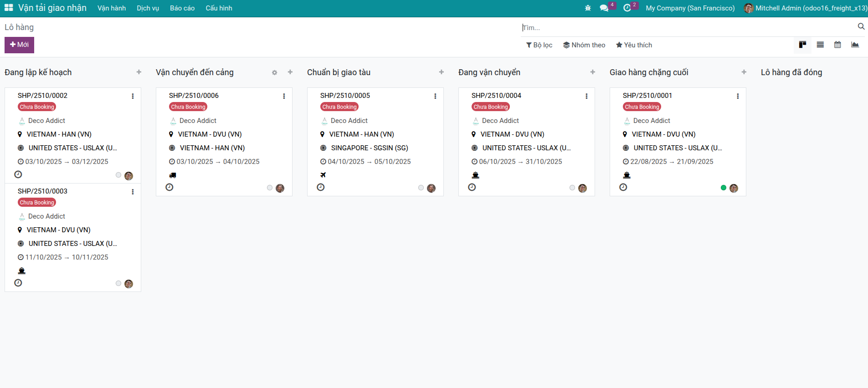Switch to graph view
Viewport: 868px width, 388px height.
pos(855,45)
